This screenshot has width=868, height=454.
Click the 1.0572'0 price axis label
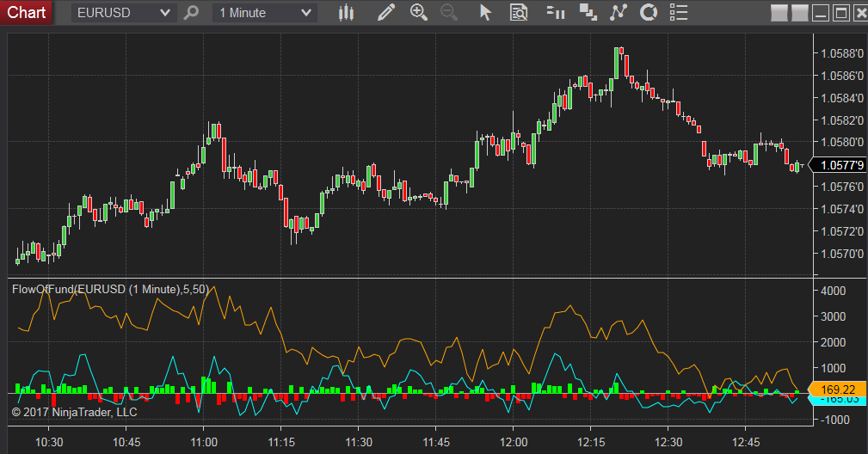coord(842,231)
